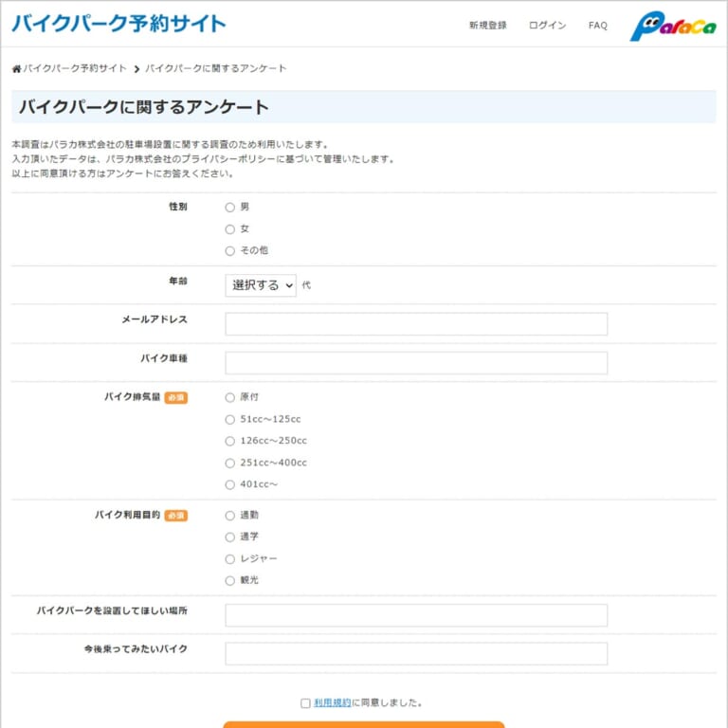Choose 通勤 as bike usage purpose
Viewport: 728px width, 728px height.
pyautogui.click(x=229, y=516)
